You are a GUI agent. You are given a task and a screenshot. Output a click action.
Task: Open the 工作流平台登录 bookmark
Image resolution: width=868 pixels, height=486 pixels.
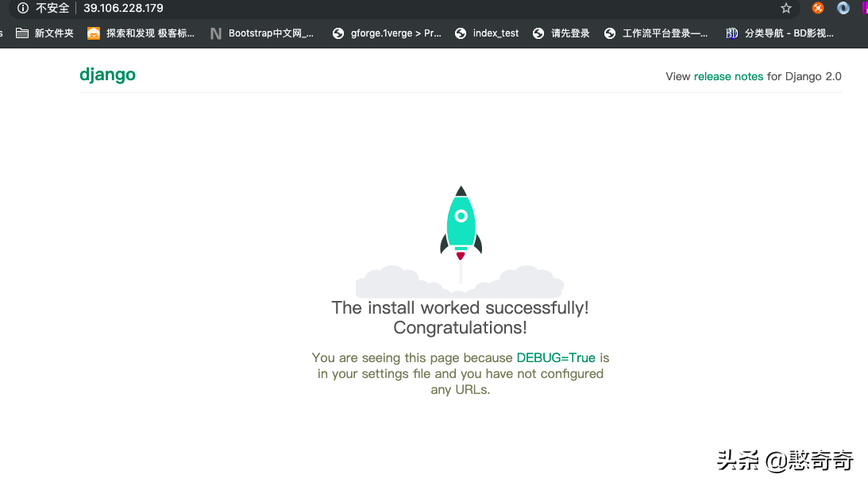[656, 33]
